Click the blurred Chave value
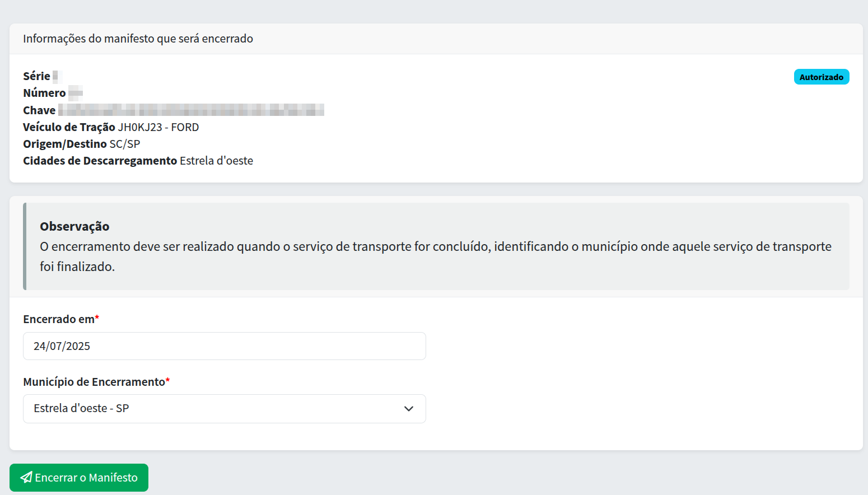 (x=190, y=110)
